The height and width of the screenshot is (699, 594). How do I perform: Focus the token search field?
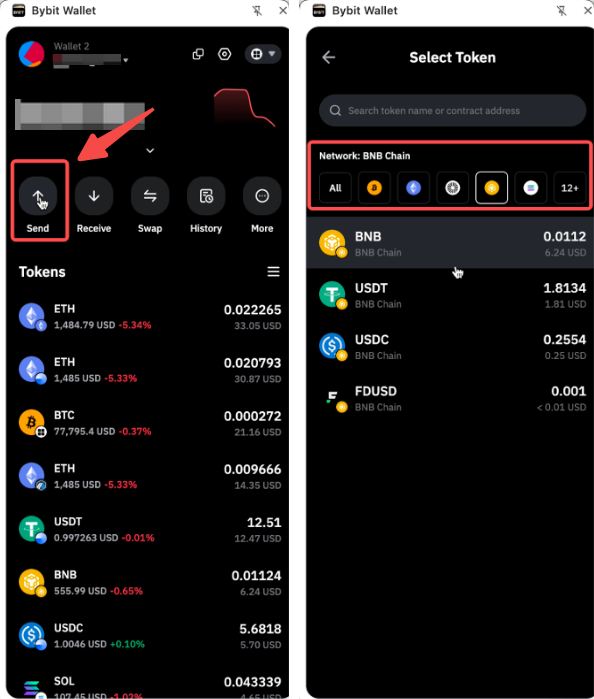click(x=452, y=111)
